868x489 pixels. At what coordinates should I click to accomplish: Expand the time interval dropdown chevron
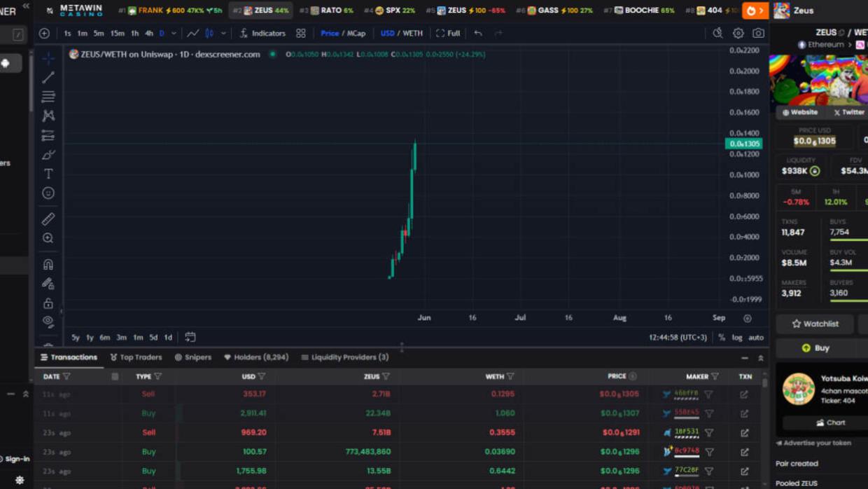pos(174,33)
